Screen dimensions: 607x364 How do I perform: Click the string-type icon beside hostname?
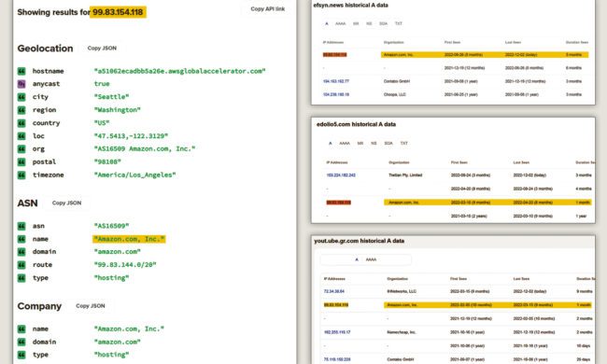(21, 71)
